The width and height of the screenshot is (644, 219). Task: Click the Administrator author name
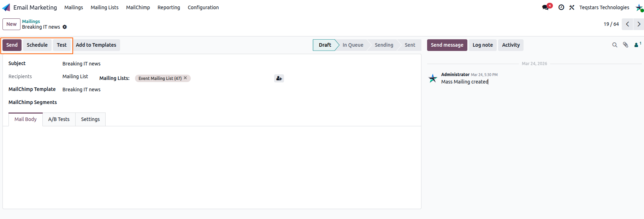point(455,75)
